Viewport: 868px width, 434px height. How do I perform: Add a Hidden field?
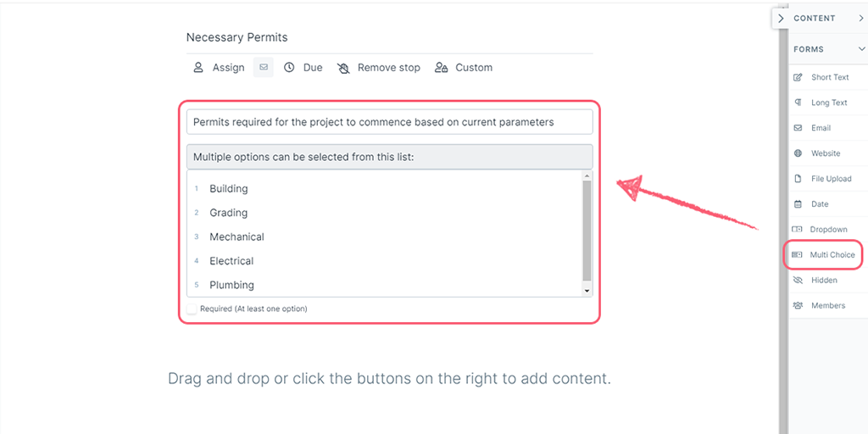tap(823, 281)
